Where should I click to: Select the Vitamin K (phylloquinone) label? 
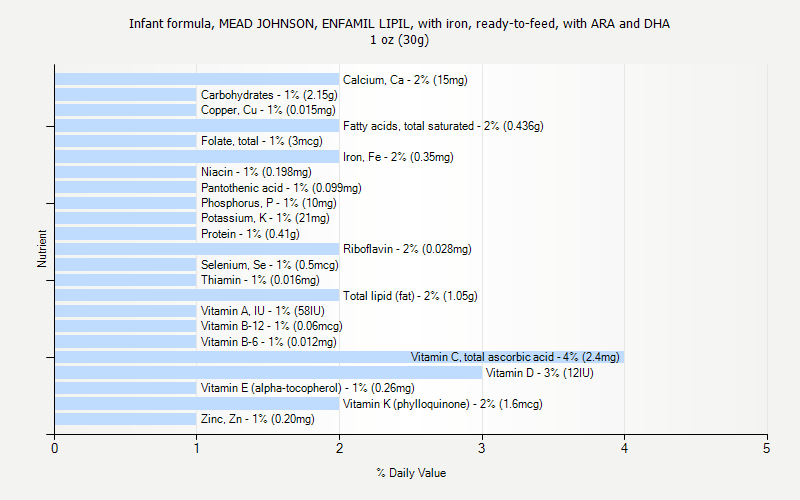[x=406, y=404]
